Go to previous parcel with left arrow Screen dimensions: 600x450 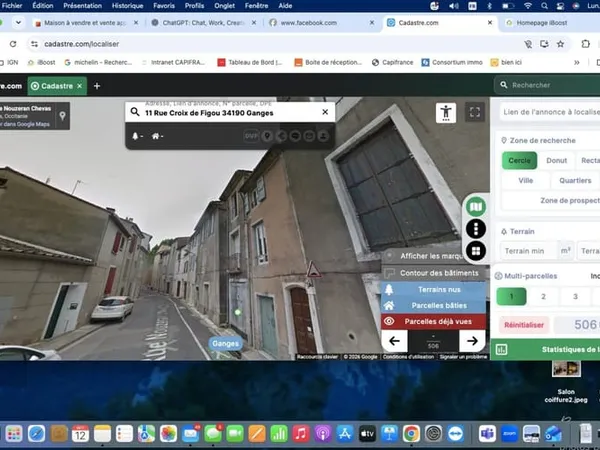(395, 341)
